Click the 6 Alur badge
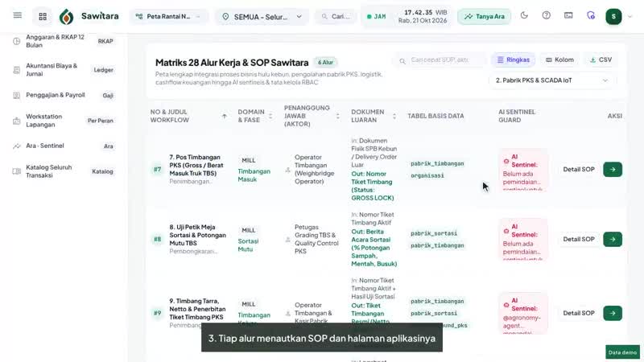 pyautogui.click(x=326, y=63)
